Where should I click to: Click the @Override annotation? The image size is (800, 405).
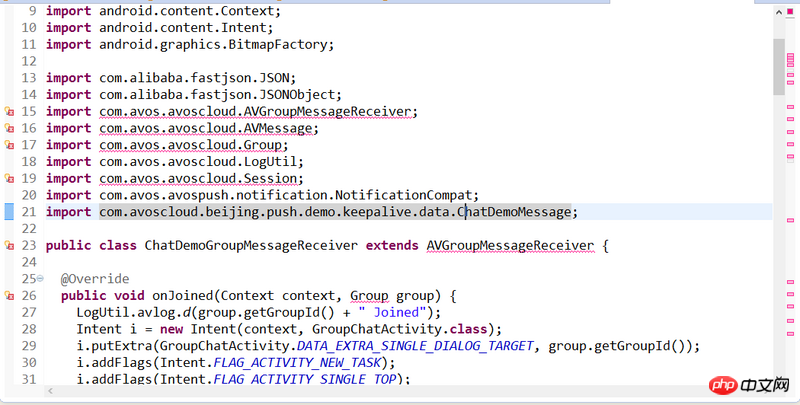(95, 279)
